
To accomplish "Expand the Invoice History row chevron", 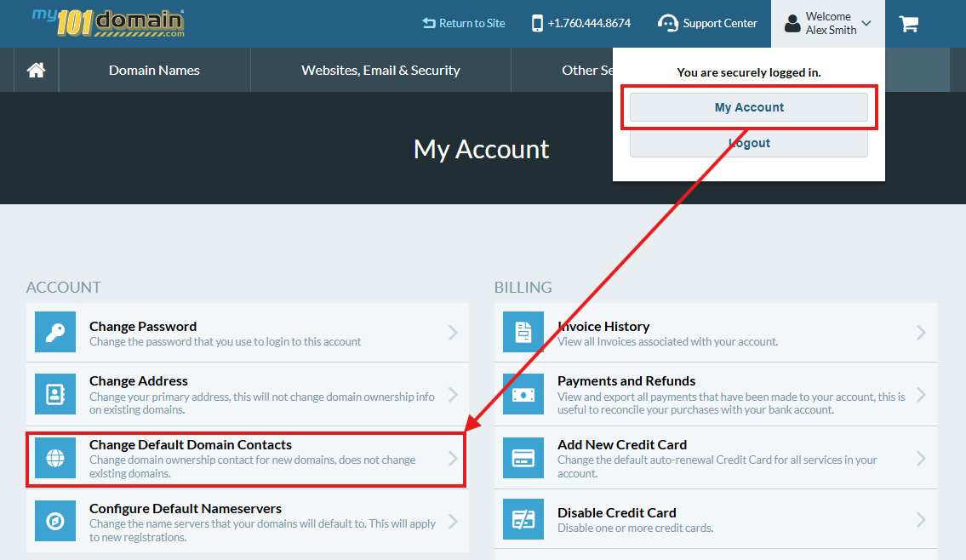I will [922, 332].
